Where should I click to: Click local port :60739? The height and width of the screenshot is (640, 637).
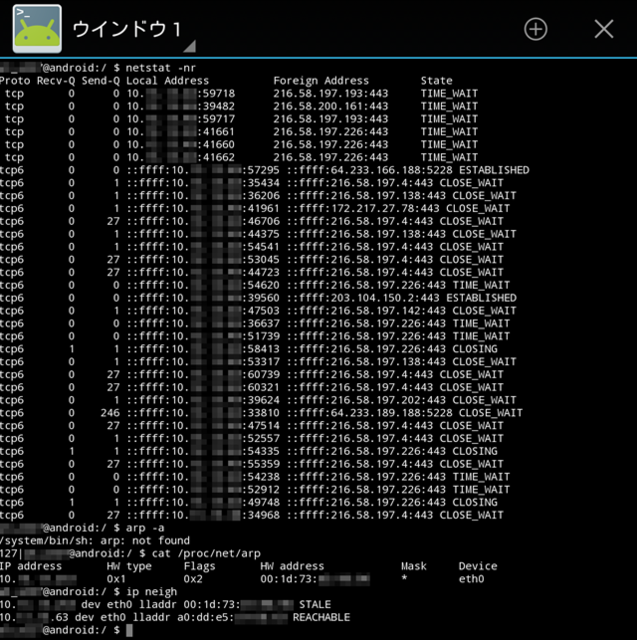click(261, 374)
